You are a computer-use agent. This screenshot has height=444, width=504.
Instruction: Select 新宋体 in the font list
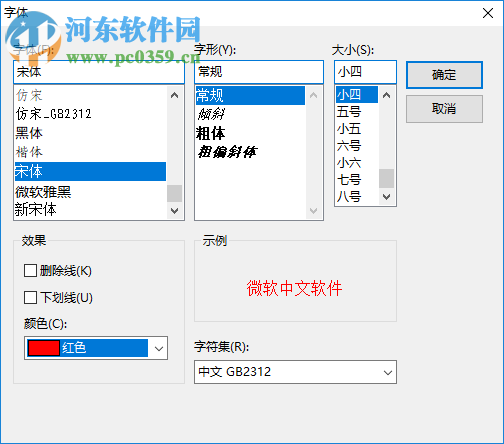pyautogui.click(x=90, y=210)
